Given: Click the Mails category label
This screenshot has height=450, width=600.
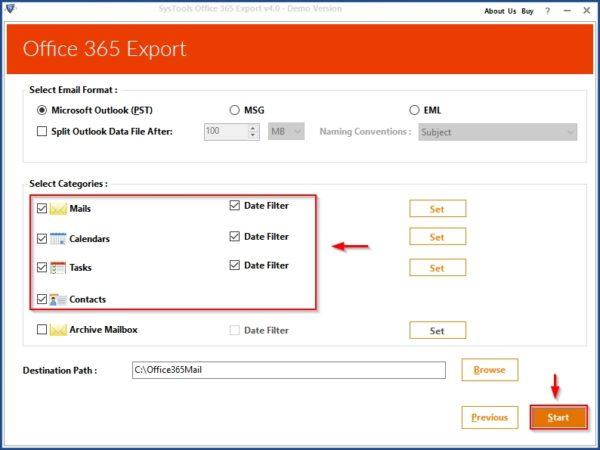Looking at the screenshot, I should (x=80, y=209).
